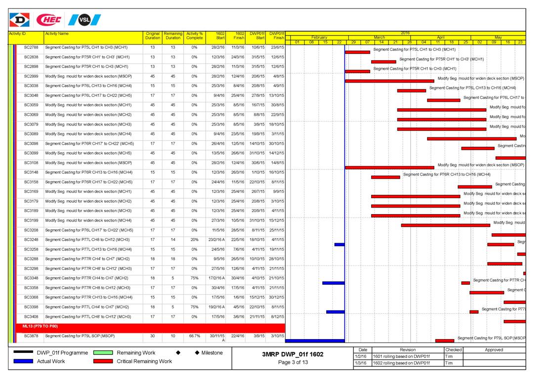
Task: Click the 66.7% complete value in row SC3878
Action: point(195,336)
